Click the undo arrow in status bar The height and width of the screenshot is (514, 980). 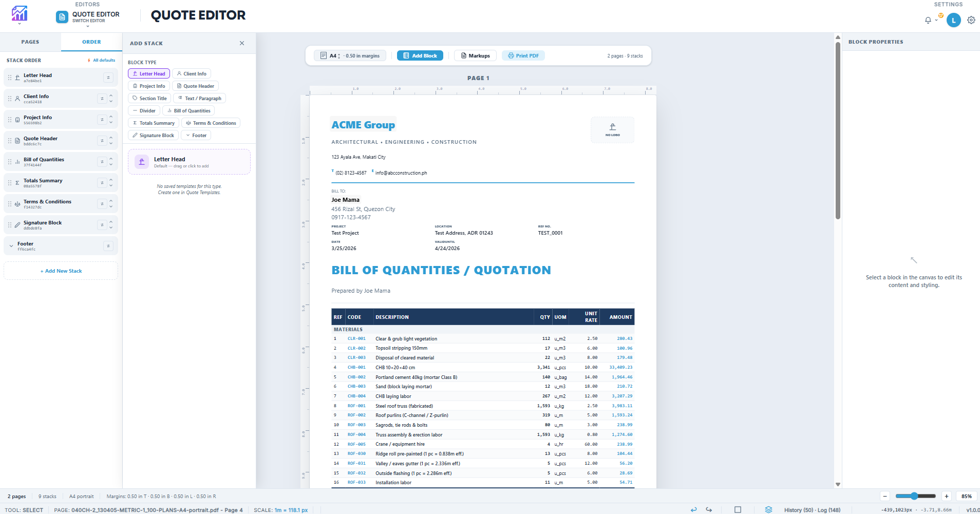tap(694, 510)
